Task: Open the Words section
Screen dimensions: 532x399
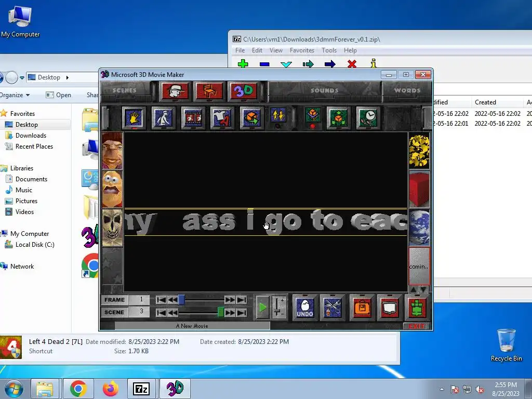Action: [x=407, y=90]
